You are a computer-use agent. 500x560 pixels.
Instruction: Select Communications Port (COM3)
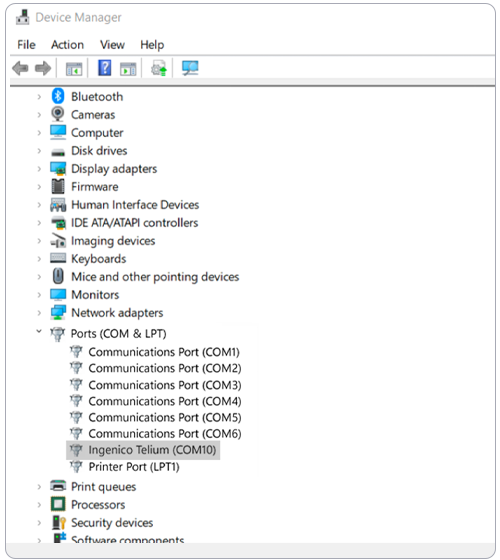(165, 385)
